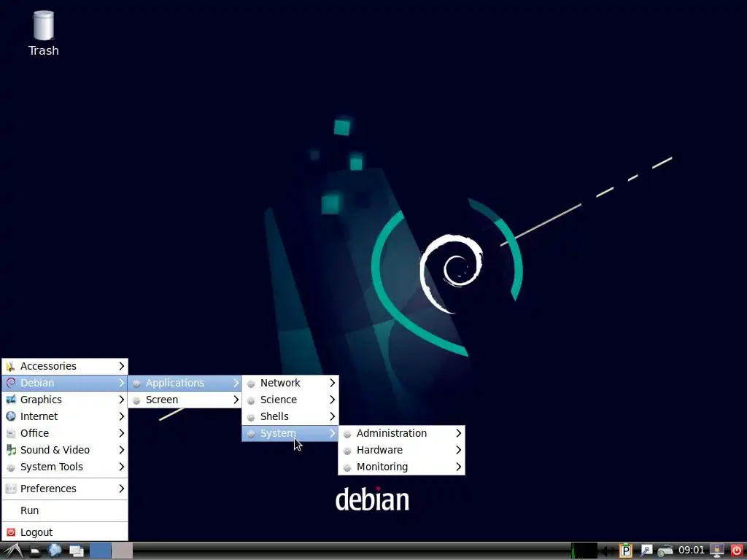Open the Applications submenu
The height and width of the screenshot is (560, 747).
[185, 383]
